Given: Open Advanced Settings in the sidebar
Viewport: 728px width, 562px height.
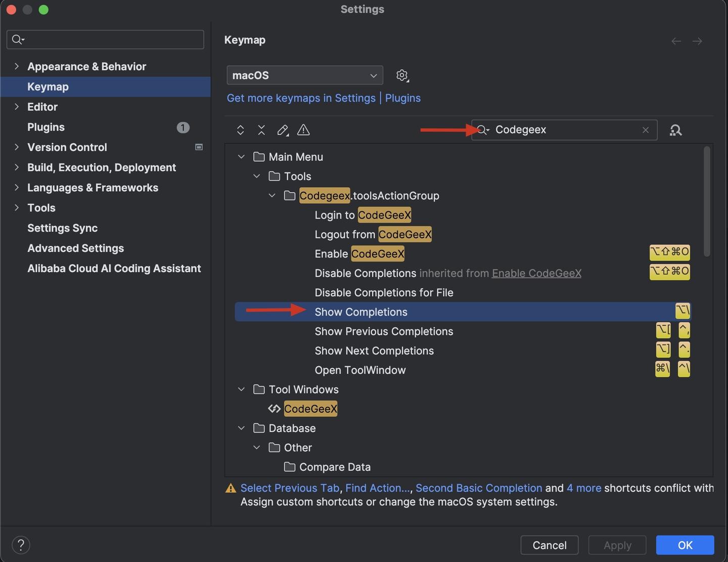Looking at the screenshot, I should 75,248.
